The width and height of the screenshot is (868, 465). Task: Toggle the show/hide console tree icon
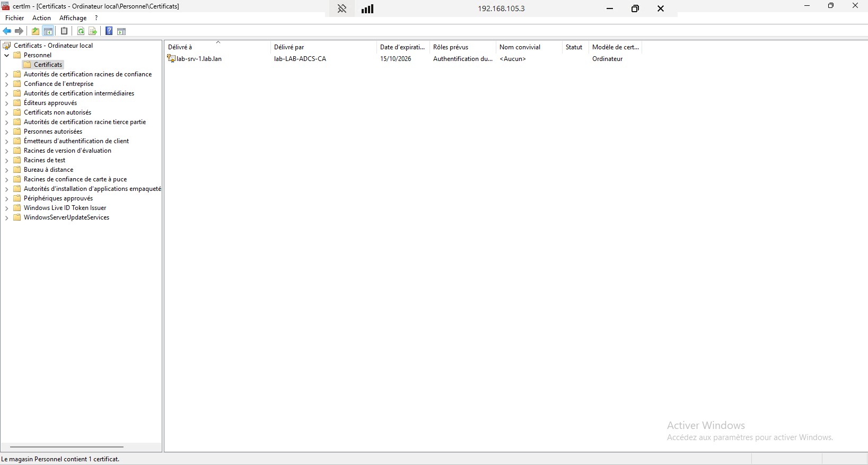[48, 31]
